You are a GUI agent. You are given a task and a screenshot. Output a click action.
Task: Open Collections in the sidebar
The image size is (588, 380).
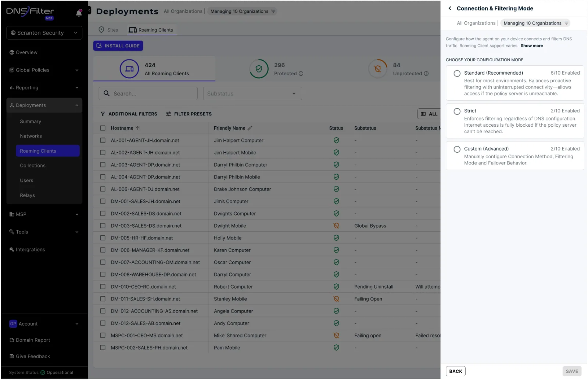[x=33, y=166]
